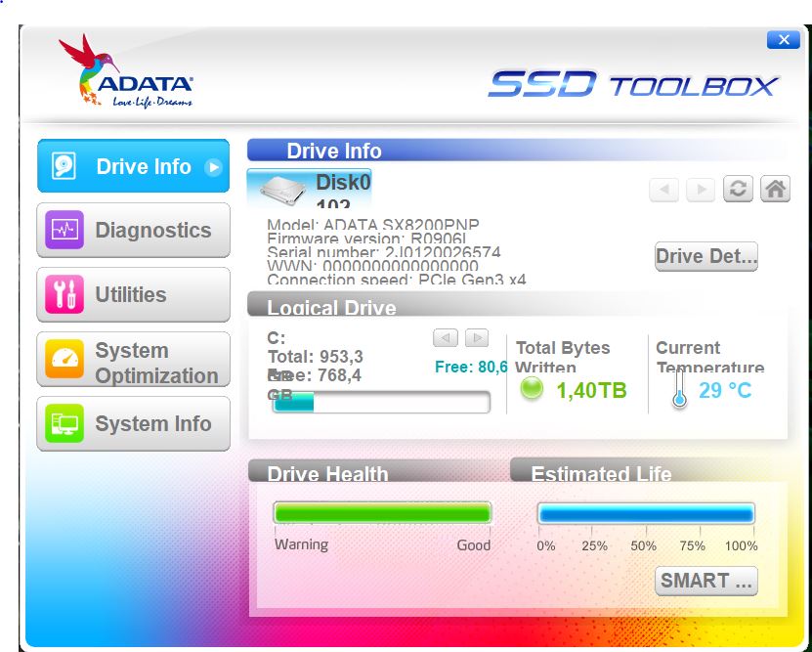
Task: Click the Estimated Life blue bar
Action: click(646, 514)
